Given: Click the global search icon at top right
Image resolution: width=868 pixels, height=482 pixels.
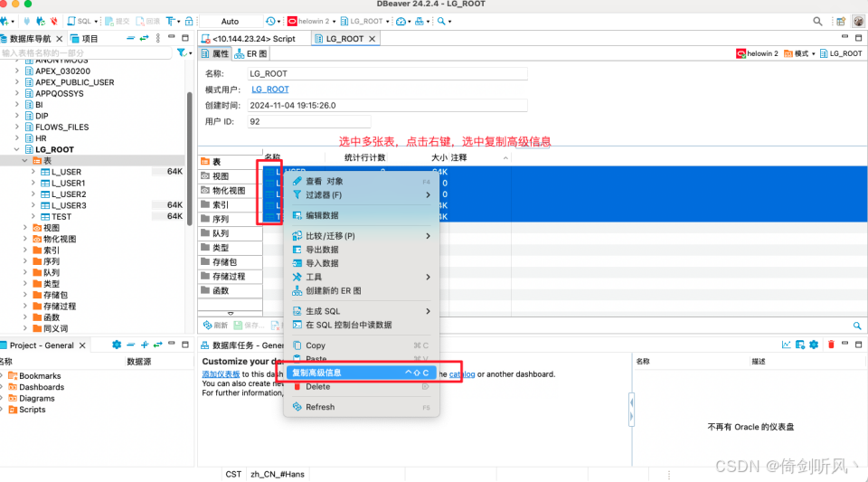Looking at the screenshot, I should [x=817, y=21].
